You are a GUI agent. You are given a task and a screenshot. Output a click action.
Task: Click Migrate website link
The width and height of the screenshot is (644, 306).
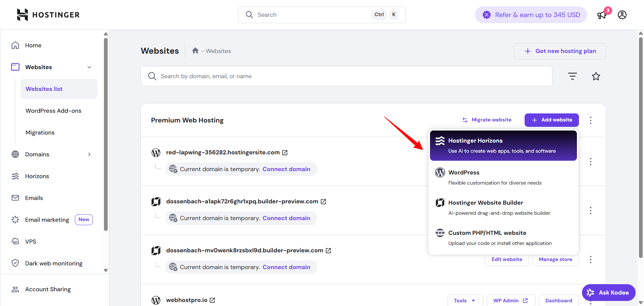point(487,120)
